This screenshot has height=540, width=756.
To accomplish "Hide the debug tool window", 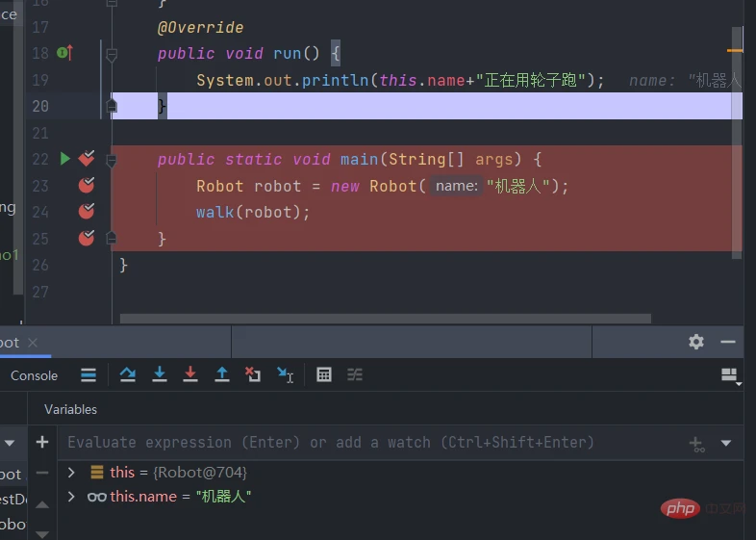I will (x=728, y=342).
